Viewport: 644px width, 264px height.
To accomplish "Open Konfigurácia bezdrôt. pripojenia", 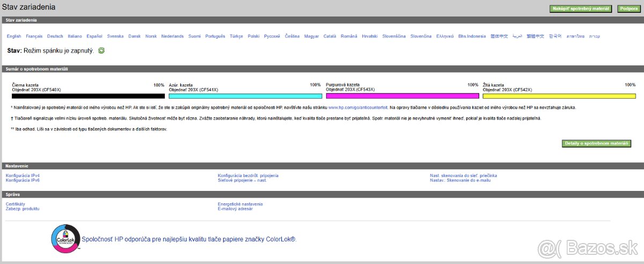I will point(248,175).
